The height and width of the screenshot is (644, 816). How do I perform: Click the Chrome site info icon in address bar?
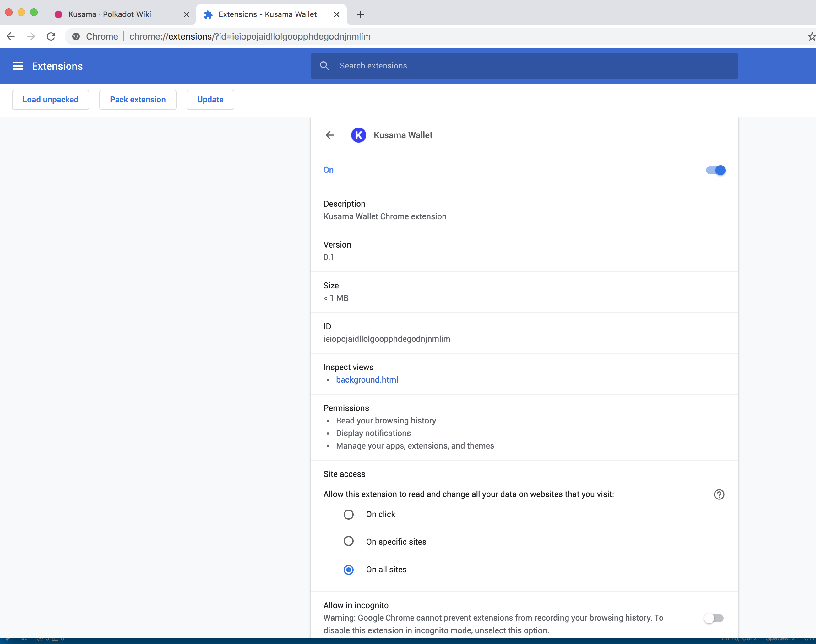76,36
